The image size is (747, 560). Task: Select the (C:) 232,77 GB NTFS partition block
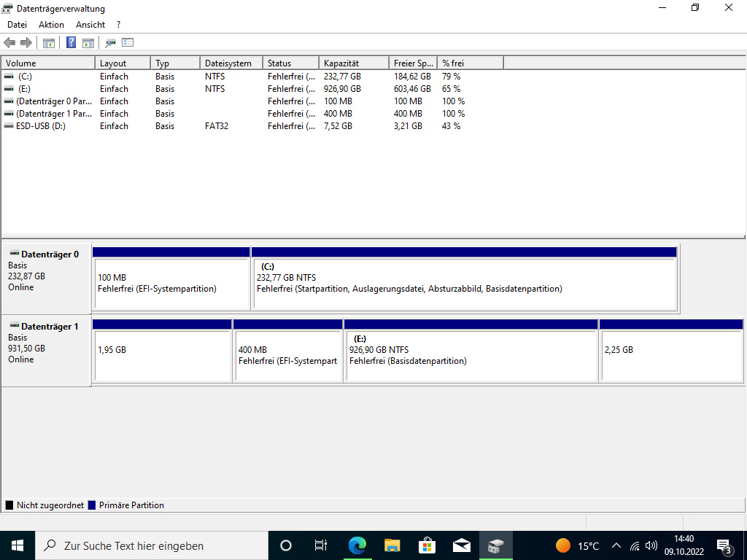[465, 279]
